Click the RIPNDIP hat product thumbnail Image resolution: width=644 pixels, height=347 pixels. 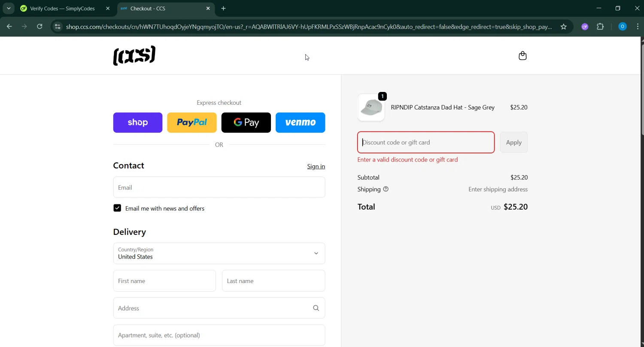pyautogui.click(x=371, y=107)
